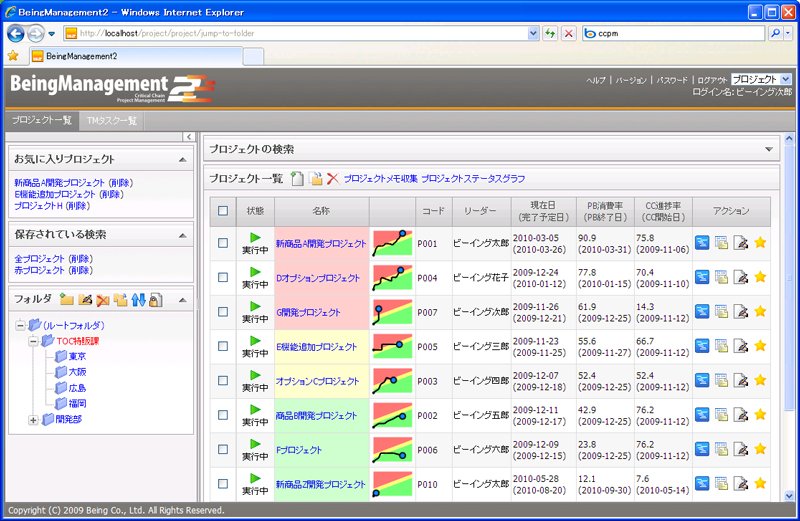Open the プロジェクトステータスグラフ link
800x521 pixels.
[473, 179]
